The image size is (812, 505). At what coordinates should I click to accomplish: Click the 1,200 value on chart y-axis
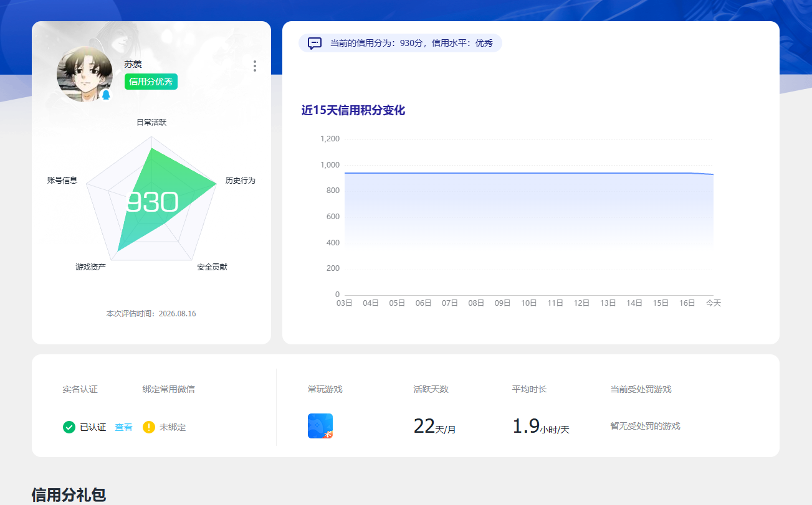point(330,139)
